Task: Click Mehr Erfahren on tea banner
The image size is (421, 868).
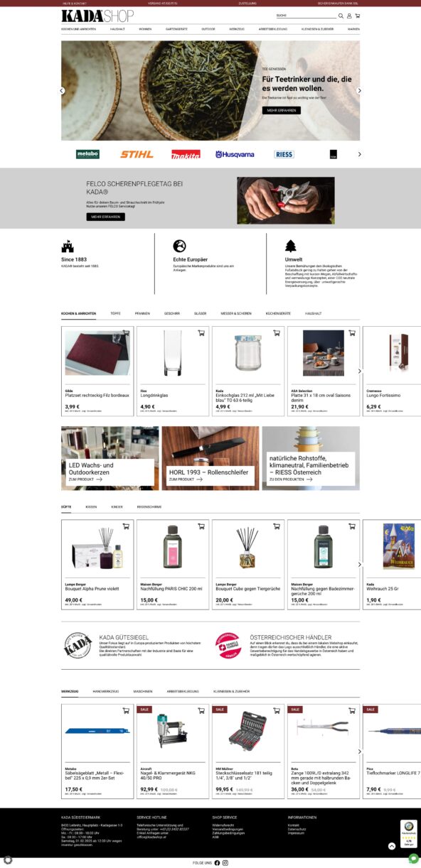Action: (281, 111)
